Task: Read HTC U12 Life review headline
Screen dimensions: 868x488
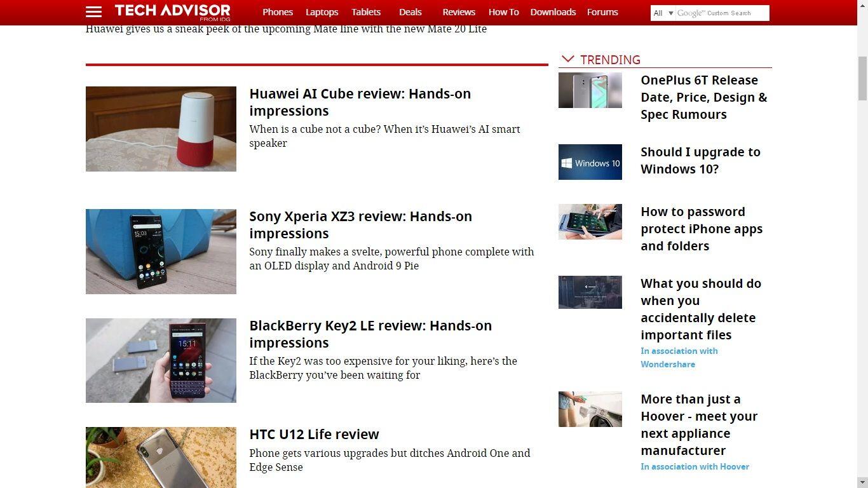Action: [x=314, y=434]
